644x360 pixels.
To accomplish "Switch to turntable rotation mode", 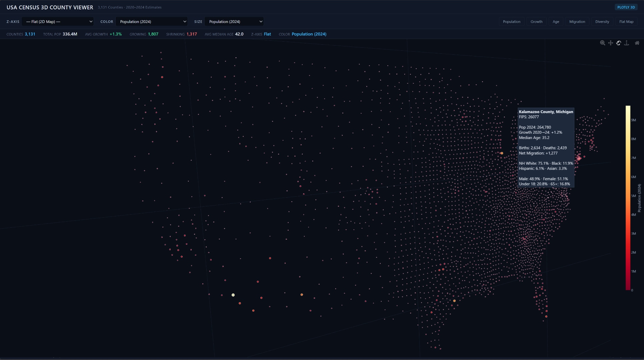I will 627,43.
